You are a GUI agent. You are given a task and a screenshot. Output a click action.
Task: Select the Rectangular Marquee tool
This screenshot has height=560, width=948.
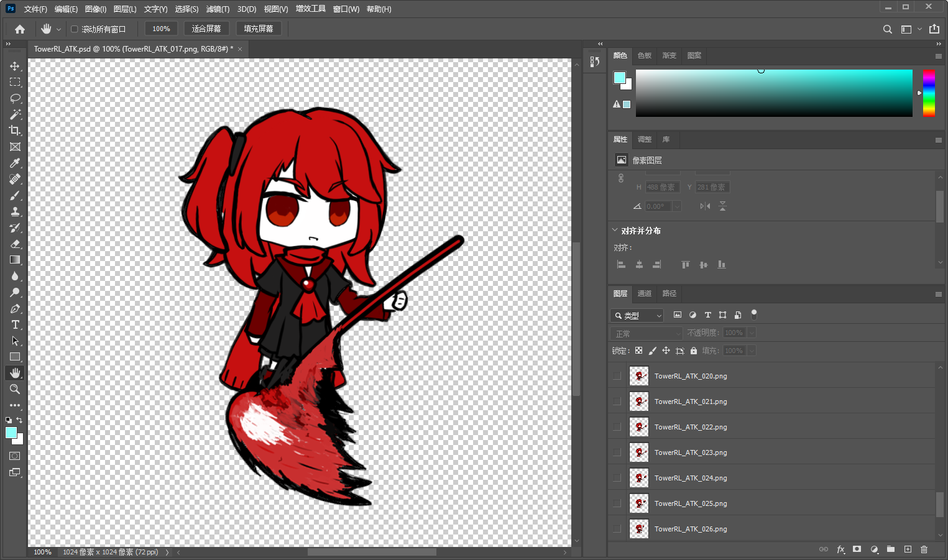(15, 82)
